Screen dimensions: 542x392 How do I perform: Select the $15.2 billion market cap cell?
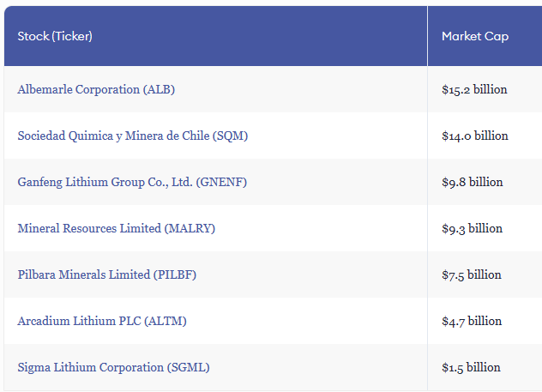[485, 89]
